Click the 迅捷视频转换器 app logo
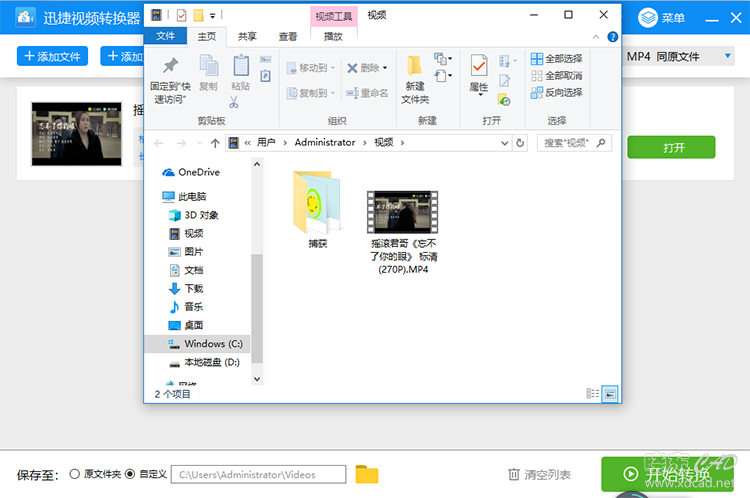The width and height of the screenshot is (750, 498). tap(25, 18)
